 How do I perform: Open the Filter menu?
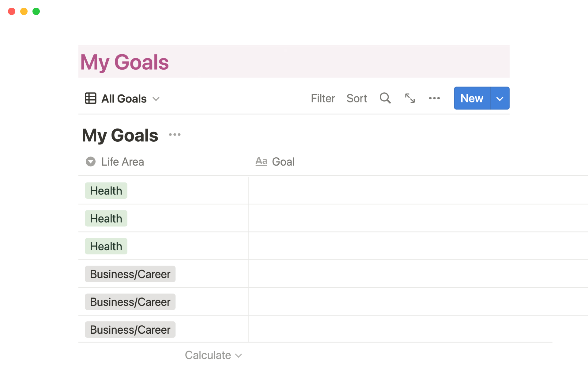click(x=322, y=98)
